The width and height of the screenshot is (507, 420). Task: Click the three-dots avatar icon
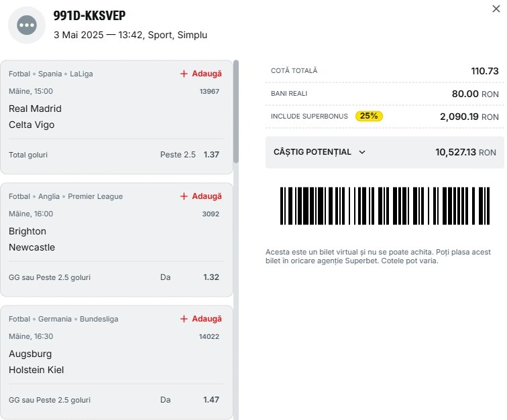pyautogui.click(x=27, y=25)
